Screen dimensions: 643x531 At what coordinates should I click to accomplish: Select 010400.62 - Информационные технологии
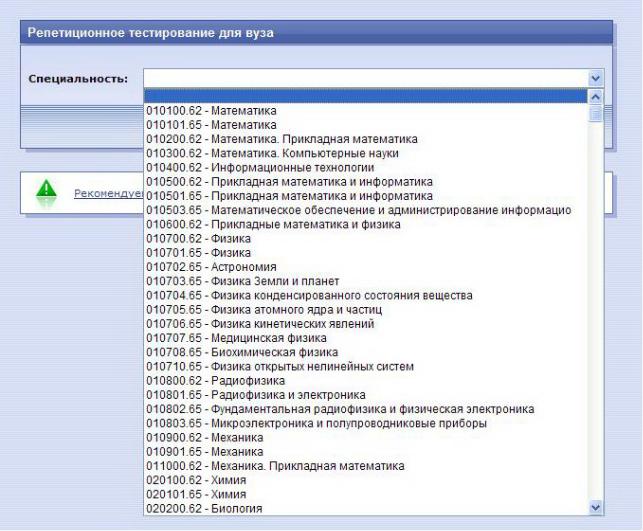(366, 168)
